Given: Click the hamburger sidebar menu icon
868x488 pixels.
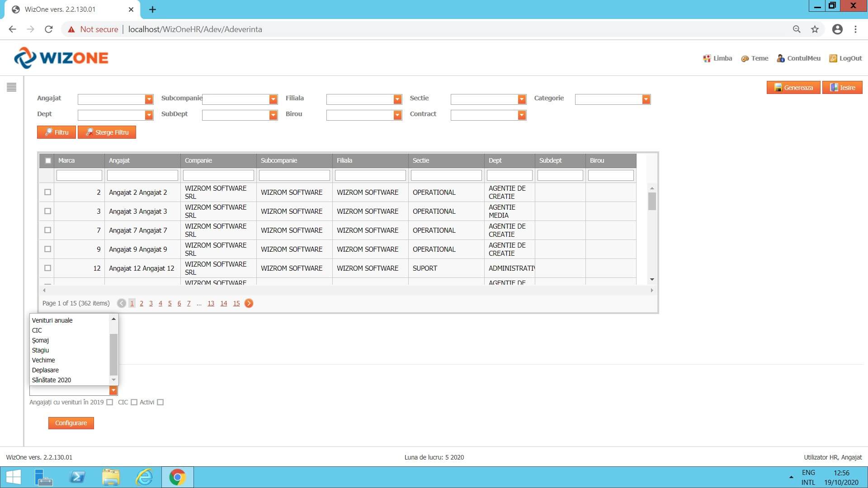Looking at the screenshot, I should click(x=12, y=87).
